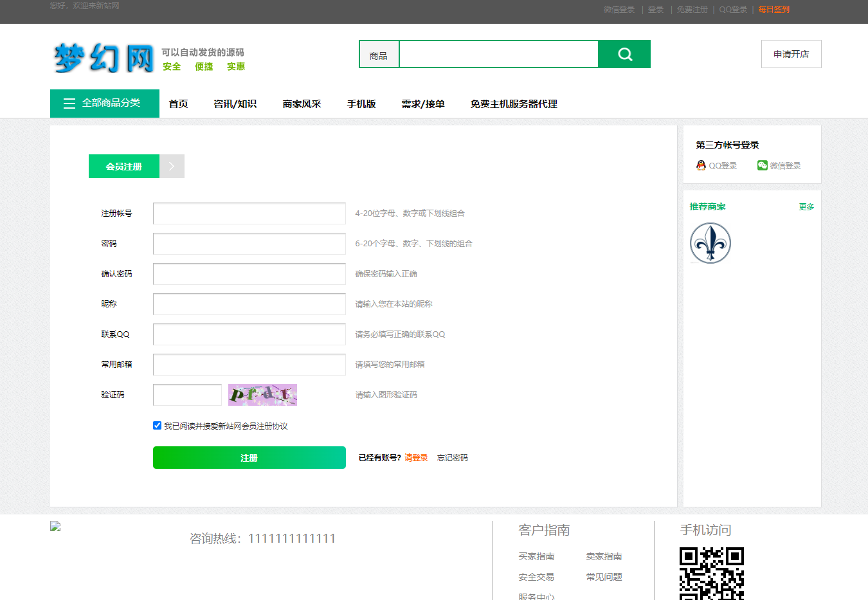Click the 手机访问 footer heading

[705, 531]
